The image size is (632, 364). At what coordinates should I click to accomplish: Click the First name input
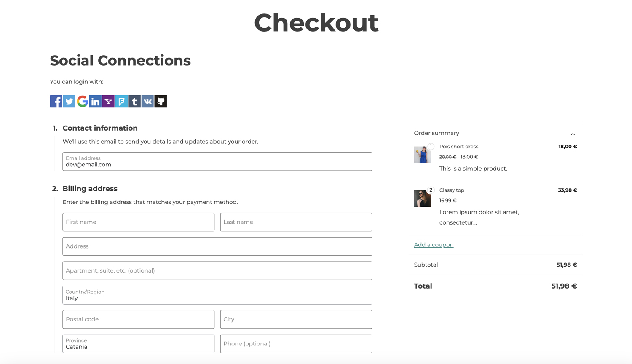pos(138,222)
